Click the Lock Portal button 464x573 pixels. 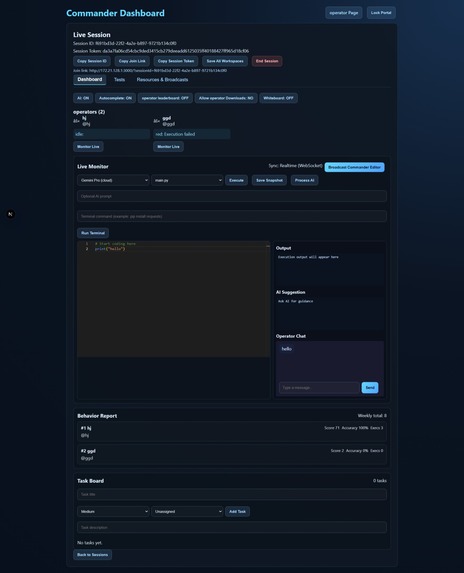(x=381, y=13)
